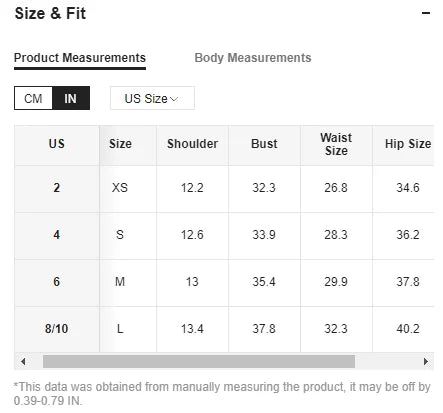Click the right scroll arrow of the table
The image size is (443, 413).
coord(426,361)
